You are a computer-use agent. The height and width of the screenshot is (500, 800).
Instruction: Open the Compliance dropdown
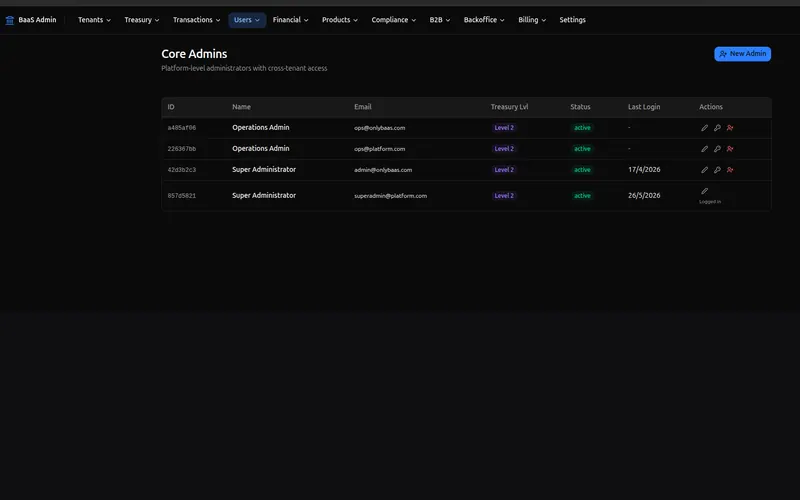pos(393,20)
